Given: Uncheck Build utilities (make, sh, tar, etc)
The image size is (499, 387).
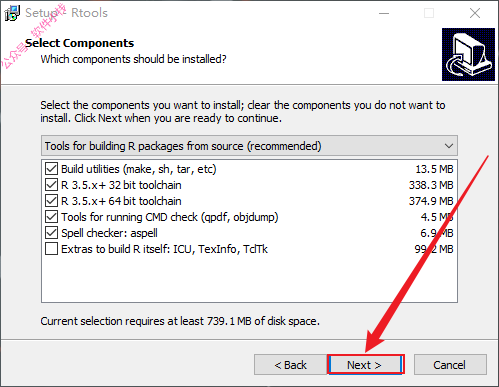Looking at the screenshot, I should pos(51,169).
